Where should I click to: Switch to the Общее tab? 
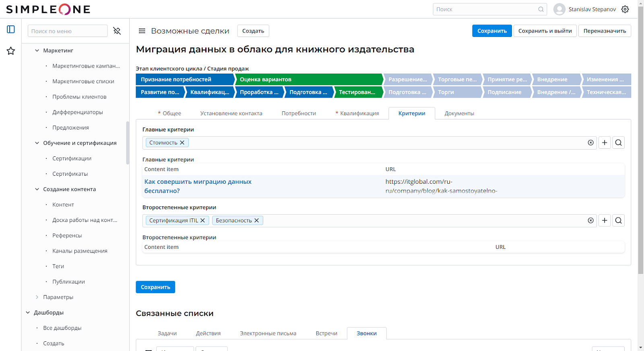pyautogui.click(x=169, y=113)
